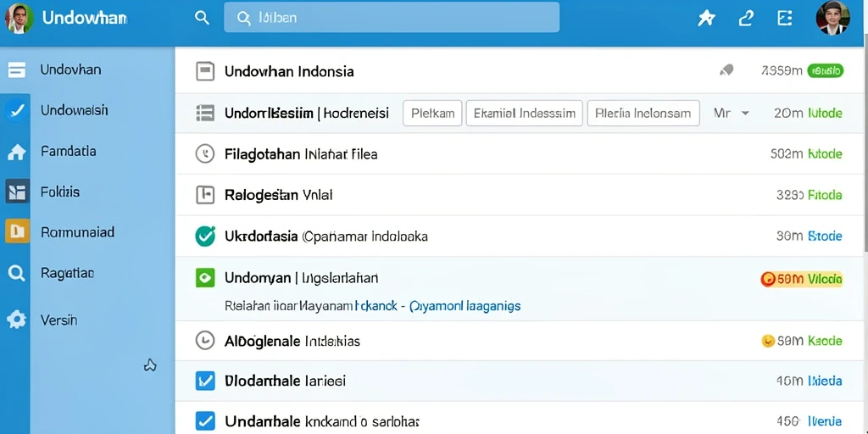Toggle green check circle beside Ukrdorlasia

click(x=205, y=236)
